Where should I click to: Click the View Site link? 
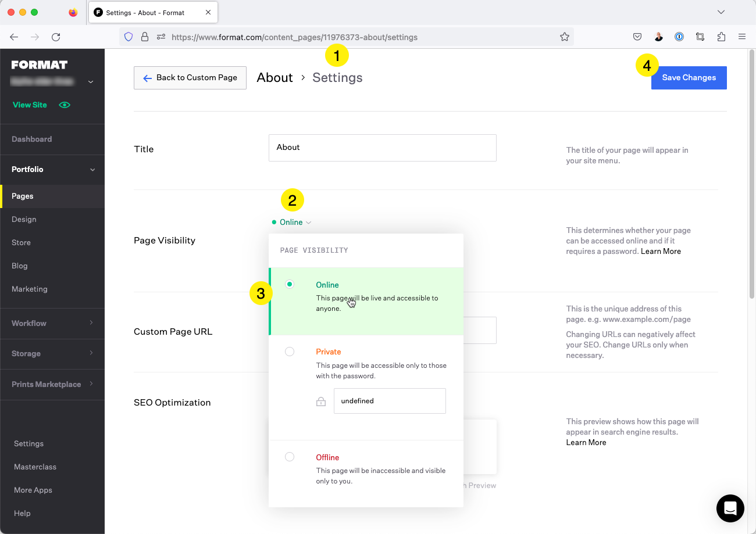30,105
